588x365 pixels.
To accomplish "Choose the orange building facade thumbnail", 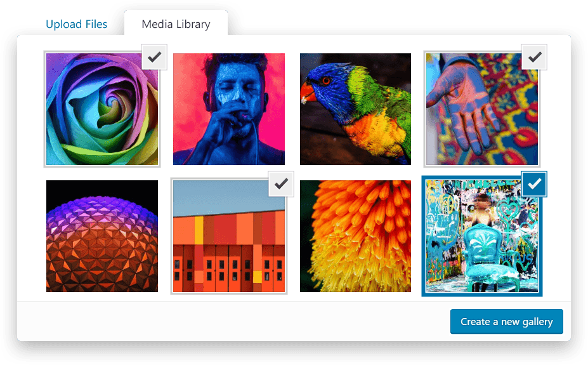I will click(229, 236).
